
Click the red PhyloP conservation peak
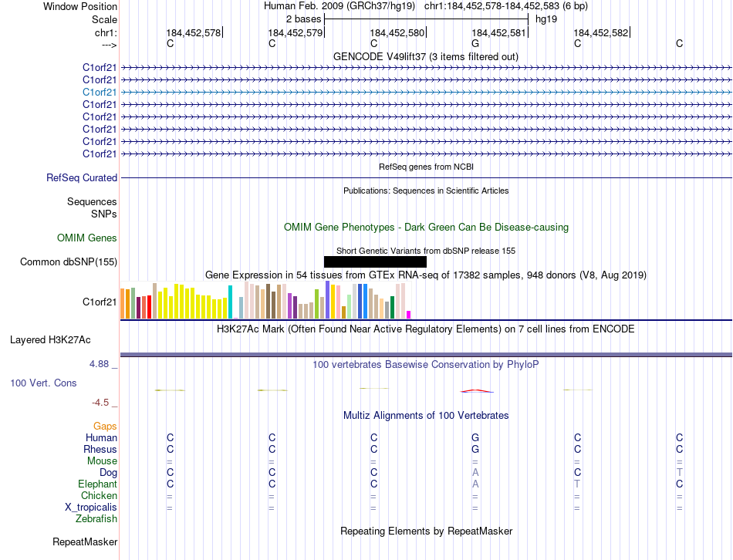pos(476,391)
